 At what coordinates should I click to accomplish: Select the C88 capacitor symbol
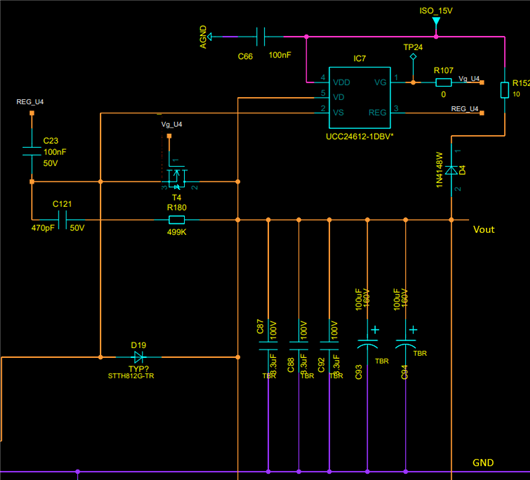tap(298, 345)
